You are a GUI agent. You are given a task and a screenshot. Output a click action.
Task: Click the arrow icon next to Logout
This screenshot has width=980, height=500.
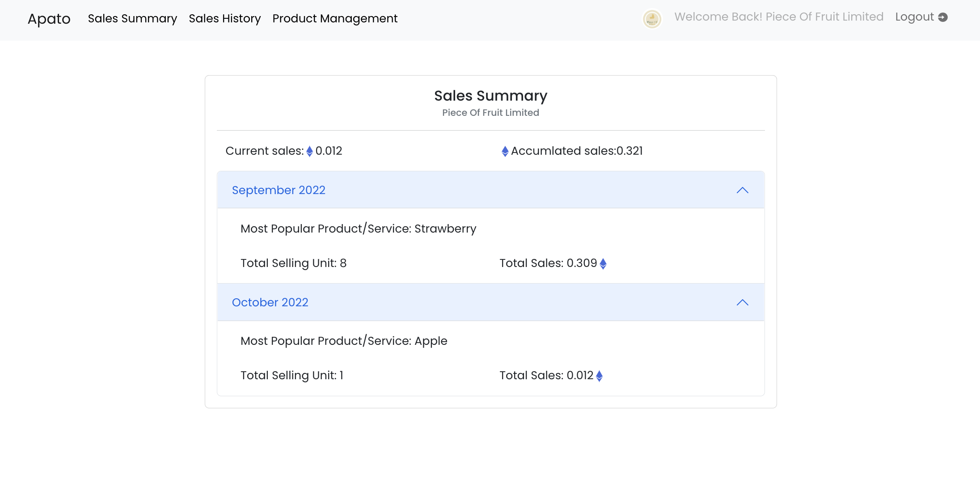943,17
